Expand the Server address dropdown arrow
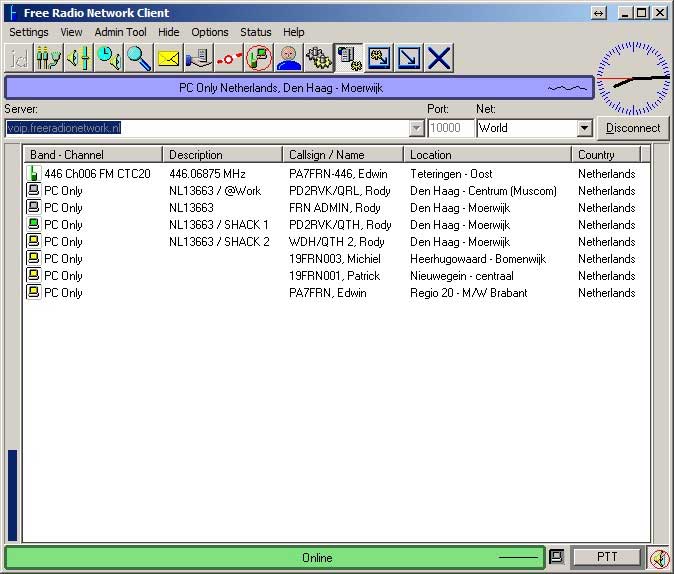 tap(416, 128)
